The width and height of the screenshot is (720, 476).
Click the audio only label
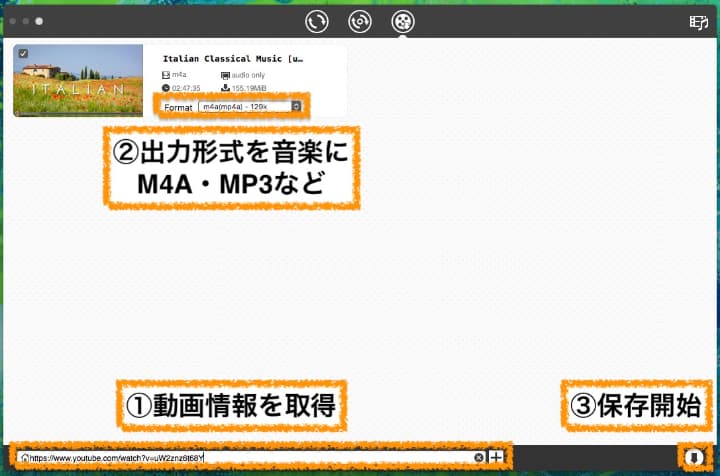tap(251, 75)
